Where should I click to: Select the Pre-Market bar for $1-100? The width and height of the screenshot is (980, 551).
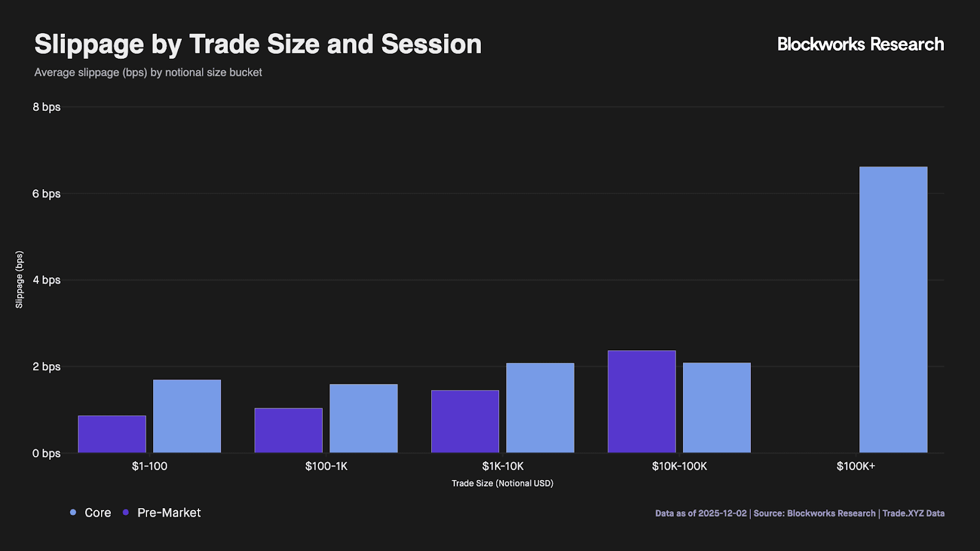coord(112,434)
